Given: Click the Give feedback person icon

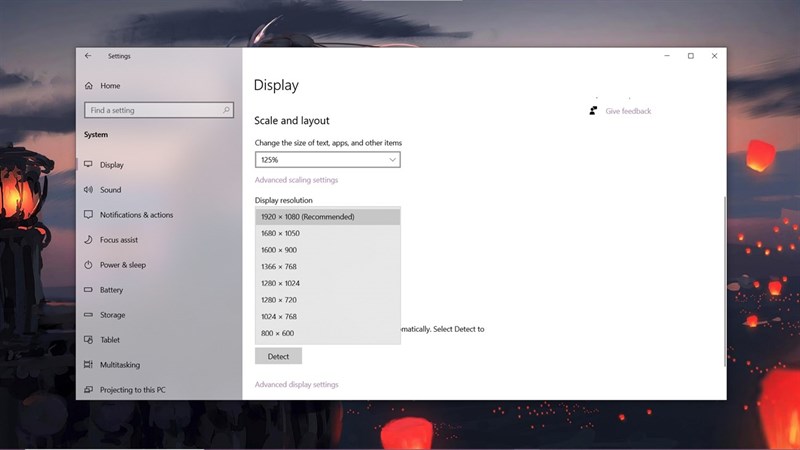Looking at the screenshot, I should [593, 111].
